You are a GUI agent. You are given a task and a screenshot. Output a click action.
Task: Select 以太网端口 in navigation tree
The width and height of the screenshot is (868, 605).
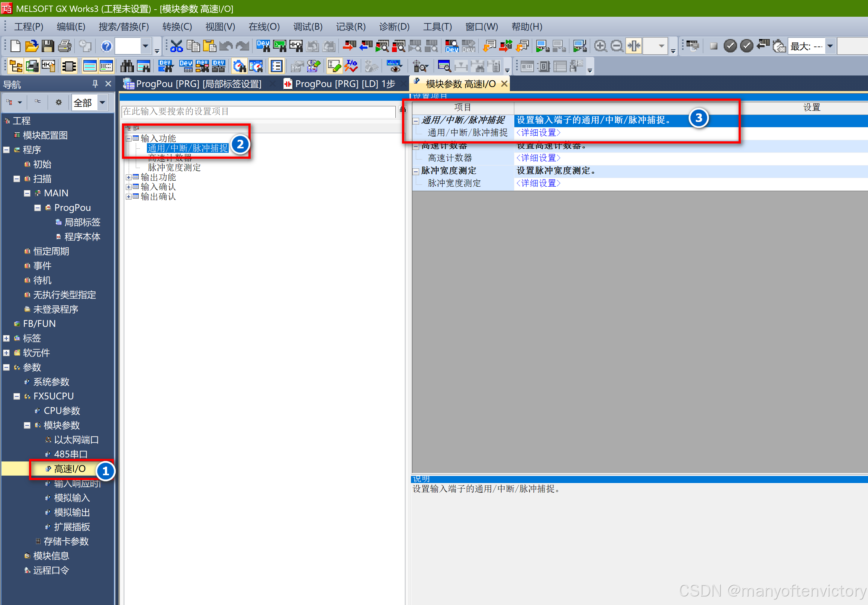[76, 440]
